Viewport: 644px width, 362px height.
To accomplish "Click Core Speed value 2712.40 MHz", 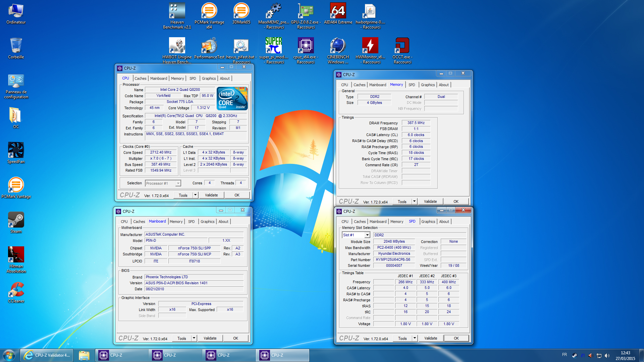I will [161, 152].
